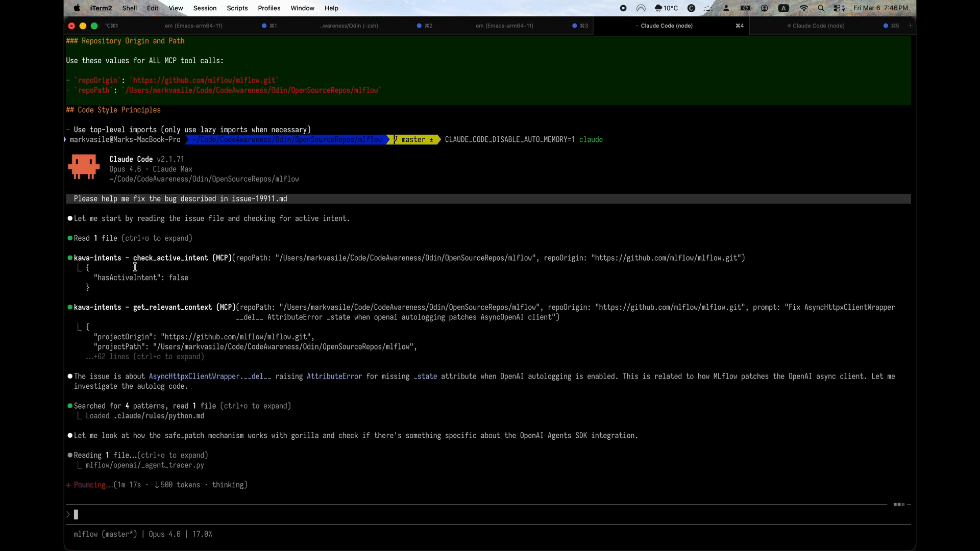
Task: Open Spotlight search
Action: tap(821, 8)
